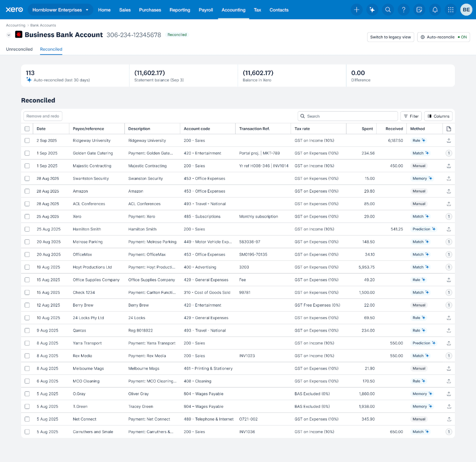Go back via the Bank Accounts breadcrumb link

[43, 25]
